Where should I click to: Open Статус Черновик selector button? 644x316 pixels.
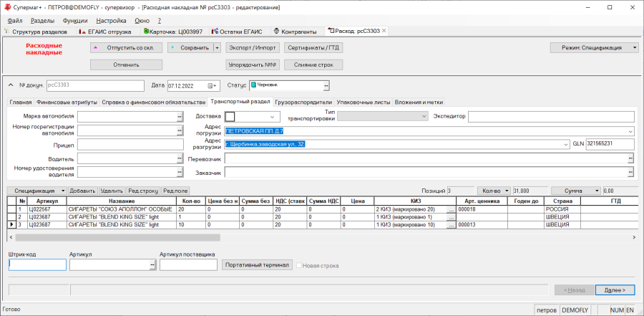326,85
